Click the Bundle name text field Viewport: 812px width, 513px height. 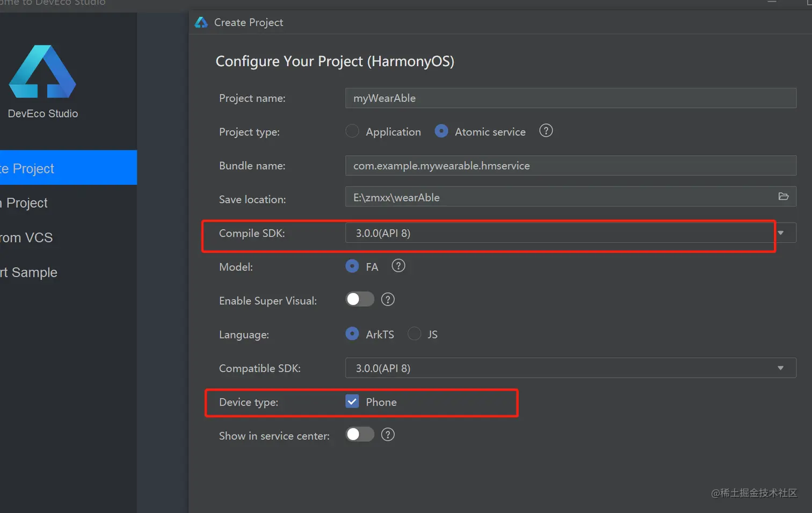tap(570, 166)
